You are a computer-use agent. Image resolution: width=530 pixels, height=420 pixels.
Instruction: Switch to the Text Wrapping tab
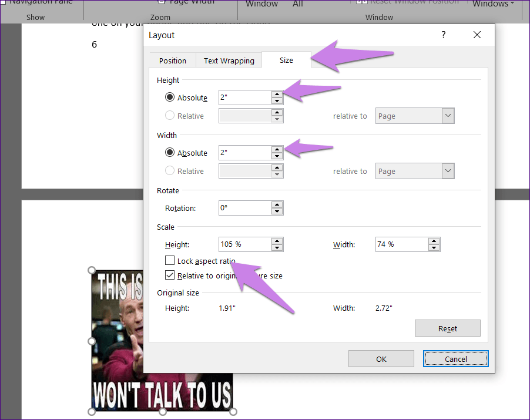tap(229, 61)
